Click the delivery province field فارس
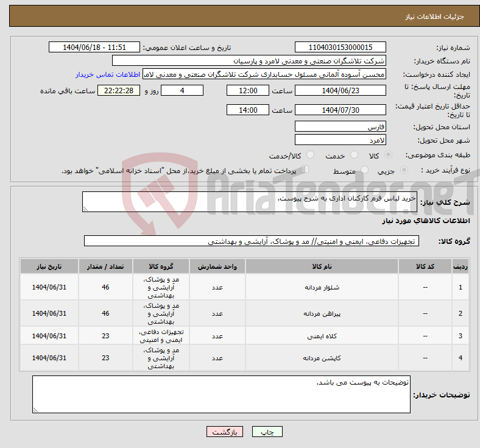Image resolution: width=480 pixels, height=448 pixels. point(340,126)
